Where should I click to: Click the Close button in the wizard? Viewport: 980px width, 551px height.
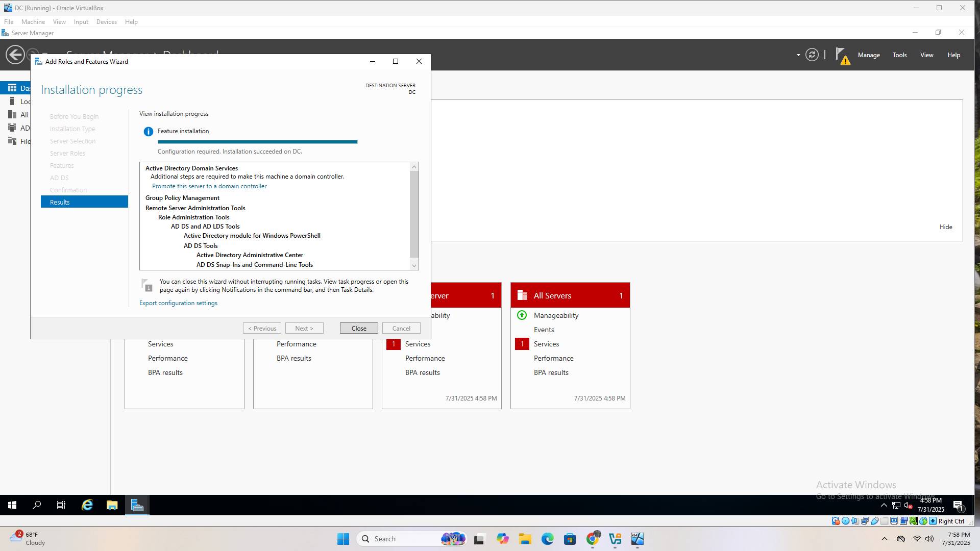click(x=358, y=328)
